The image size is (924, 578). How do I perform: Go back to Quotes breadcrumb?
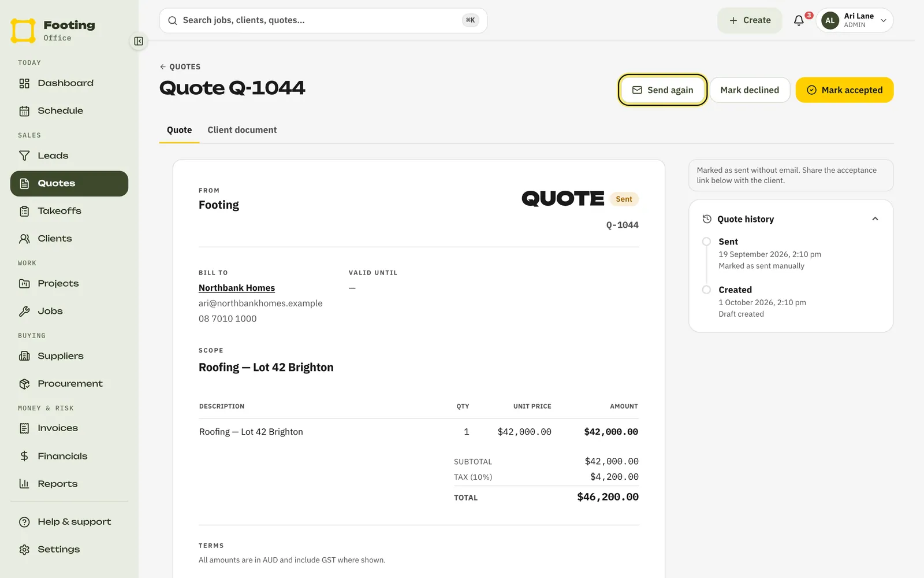point(180,67)
